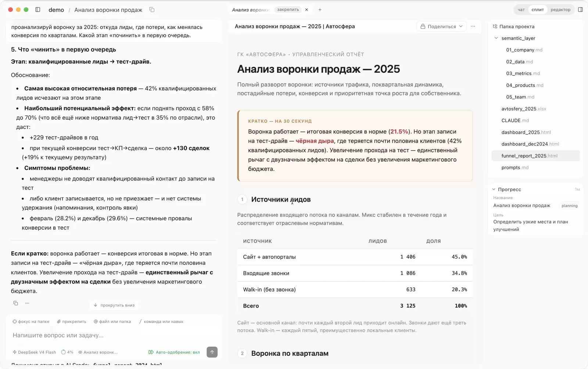This screenshot has height=369, width=588.
Task: Click the table cell Входящие звонки
Action: click(266, 273)
